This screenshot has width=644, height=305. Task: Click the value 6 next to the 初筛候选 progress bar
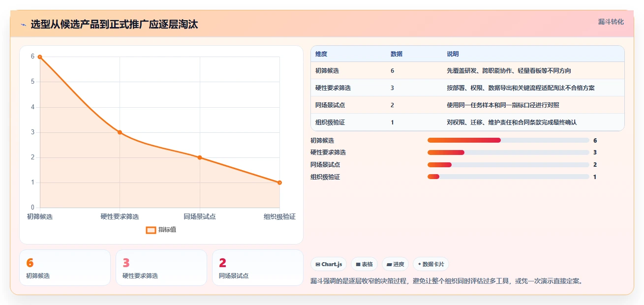click(595, 140)
